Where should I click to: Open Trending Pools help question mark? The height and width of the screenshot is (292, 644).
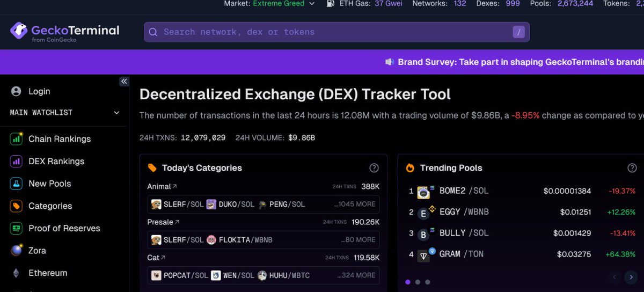632,168
